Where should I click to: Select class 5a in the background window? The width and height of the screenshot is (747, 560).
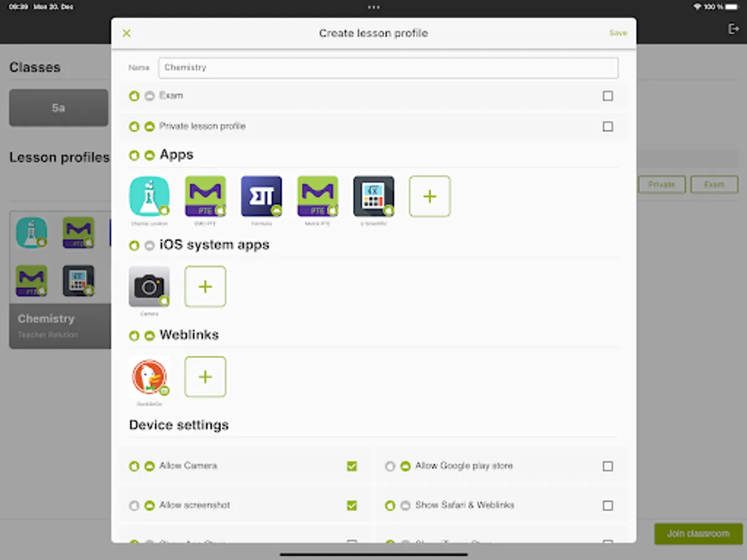pos(59,108)
